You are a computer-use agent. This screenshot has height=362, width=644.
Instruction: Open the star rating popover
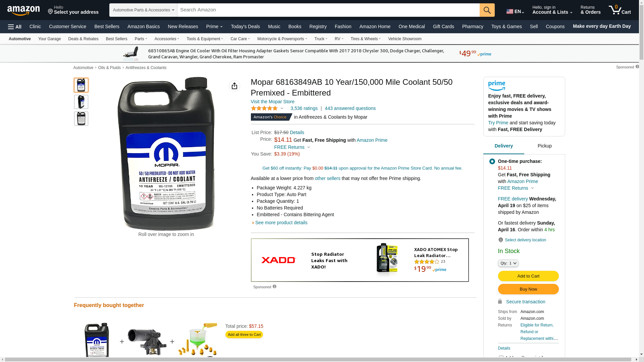tap(267, 108)
